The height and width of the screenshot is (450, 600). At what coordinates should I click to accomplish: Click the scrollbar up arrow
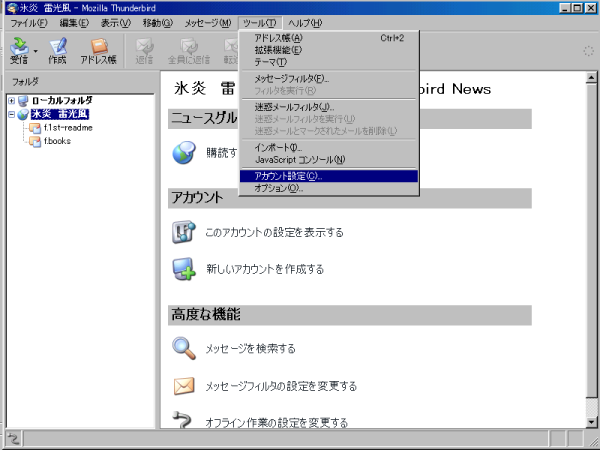point(591,78)
